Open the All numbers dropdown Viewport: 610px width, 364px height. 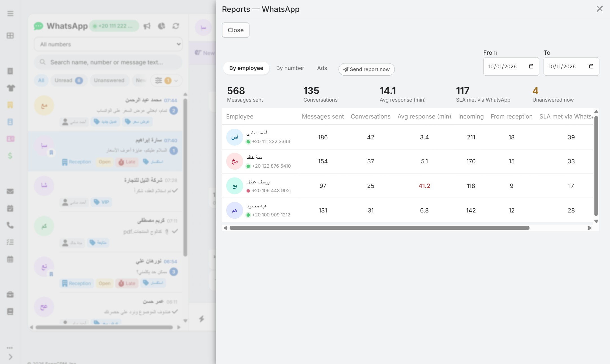point(108,44)
